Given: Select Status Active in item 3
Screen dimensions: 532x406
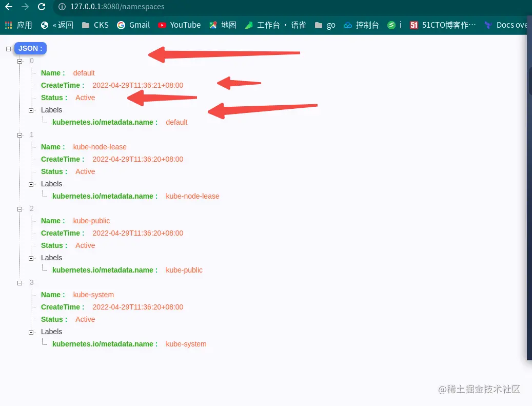Looking at the screenshot, I should coord(85,319).
